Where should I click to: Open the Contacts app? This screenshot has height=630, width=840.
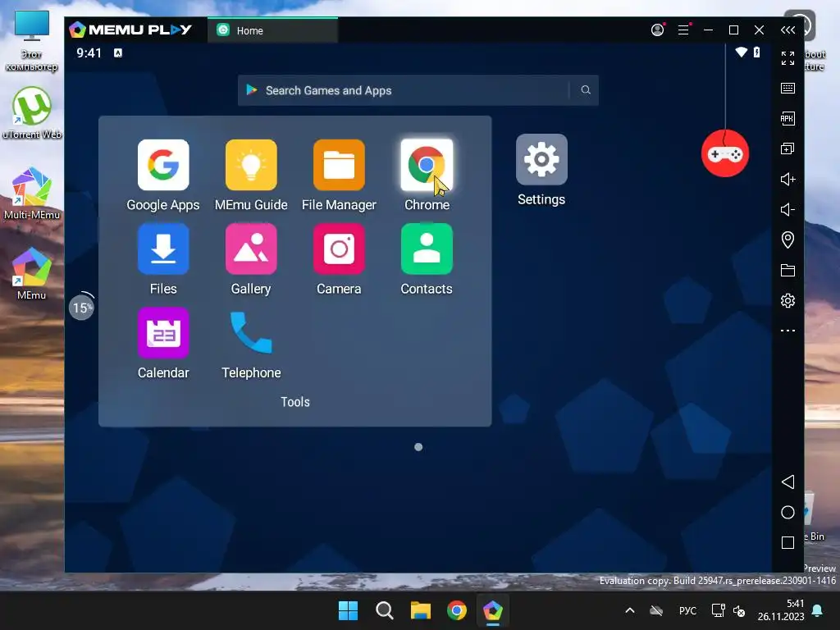coord(427,249)
